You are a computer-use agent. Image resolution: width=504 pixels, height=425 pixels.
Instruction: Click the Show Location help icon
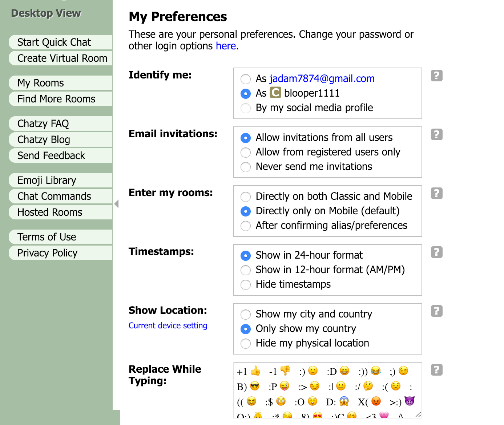(x=436, y=311)
